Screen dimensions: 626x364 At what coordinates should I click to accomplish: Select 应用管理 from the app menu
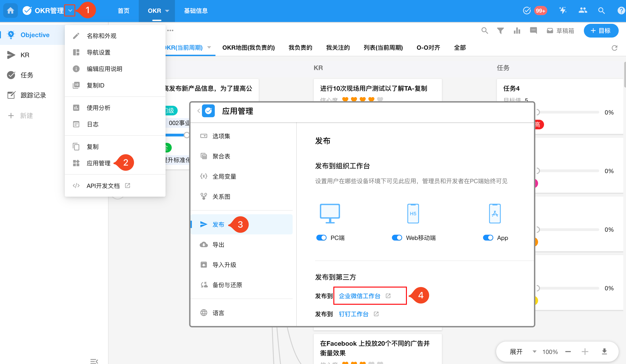coord(98,163)
